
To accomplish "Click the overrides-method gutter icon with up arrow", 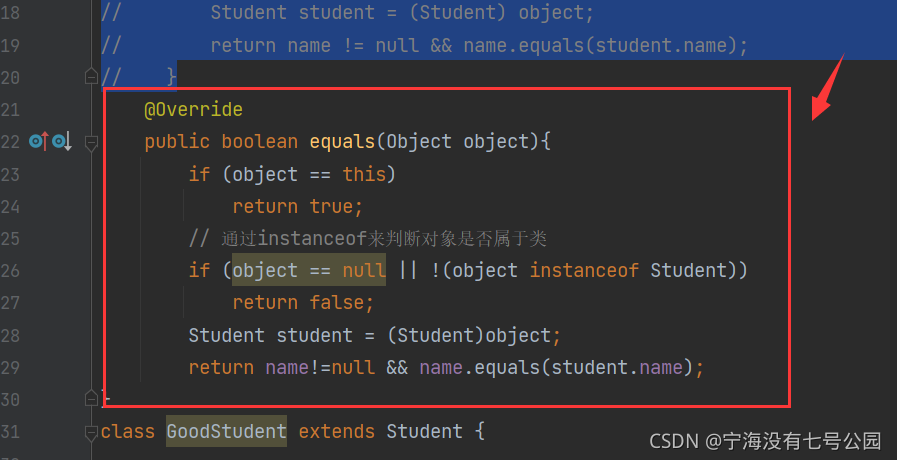I will [x=38, y=142].
